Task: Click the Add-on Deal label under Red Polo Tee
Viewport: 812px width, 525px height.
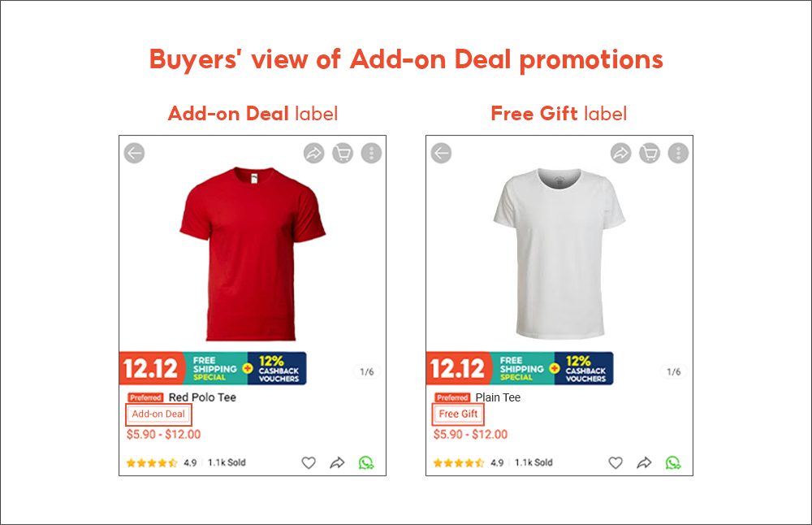Action: [158, 414]
